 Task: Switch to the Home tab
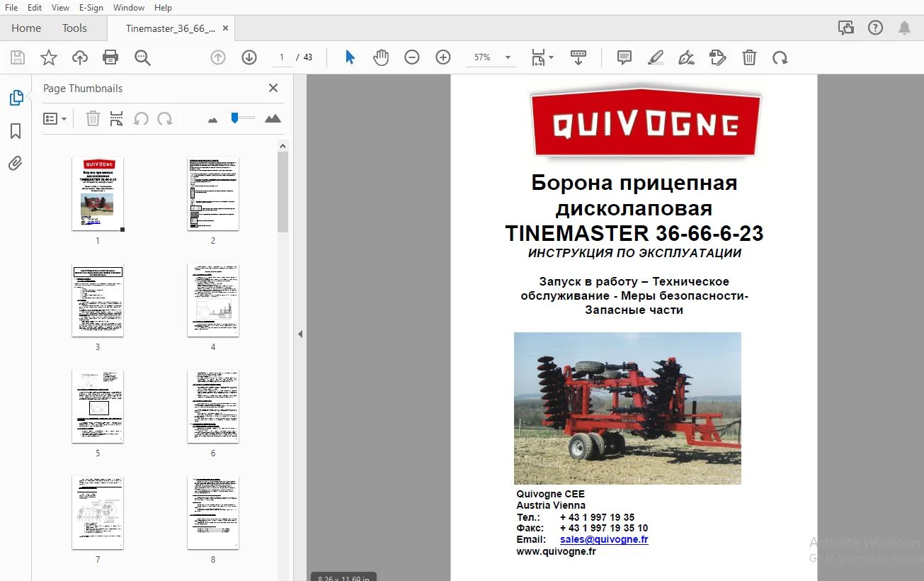[26, 28]
